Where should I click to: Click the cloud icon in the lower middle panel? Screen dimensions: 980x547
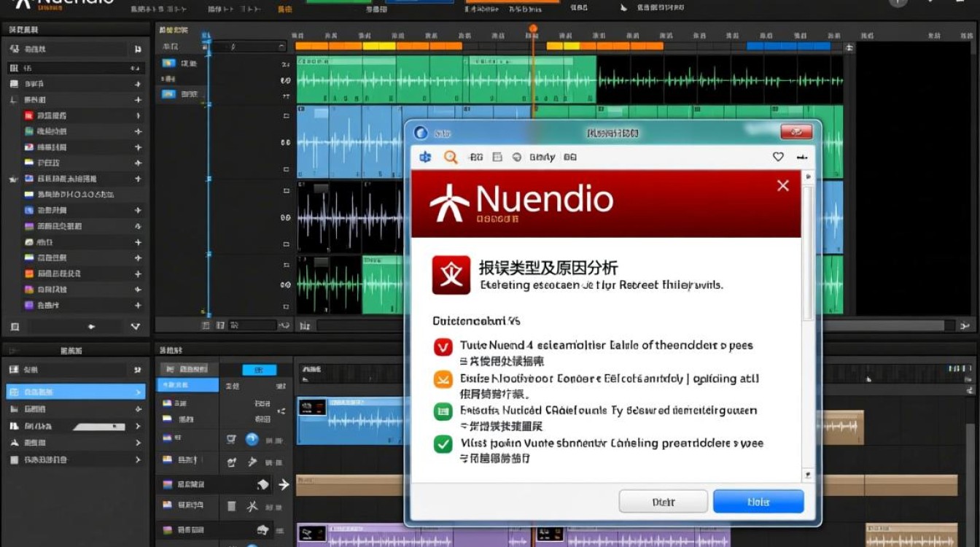tap(262, 529)
